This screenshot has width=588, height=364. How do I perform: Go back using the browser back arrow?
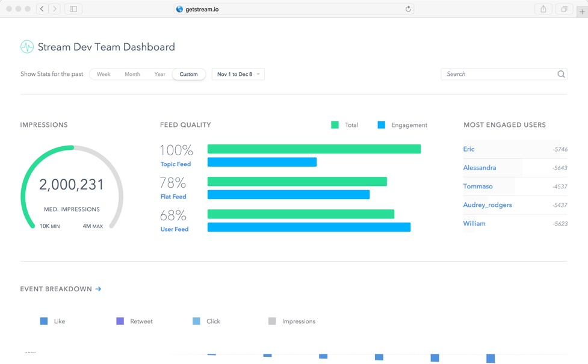pos(42,9)
